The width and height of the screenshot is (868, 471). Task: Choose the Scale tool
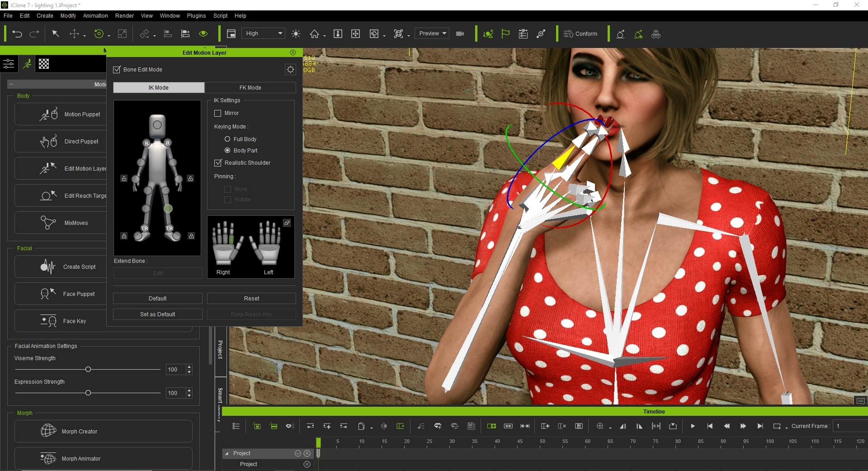pyautogui.click(x=122, y=34)
